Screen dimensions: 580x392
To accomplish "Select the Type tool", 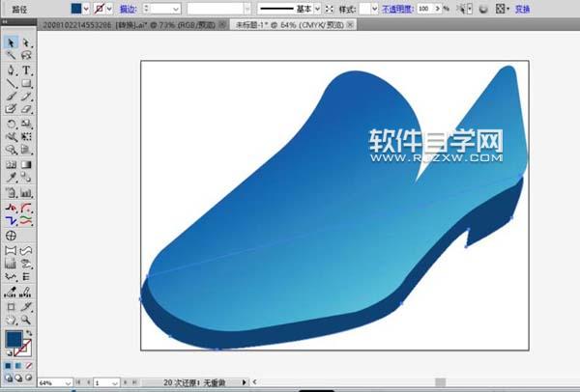I will pos(26,70).
